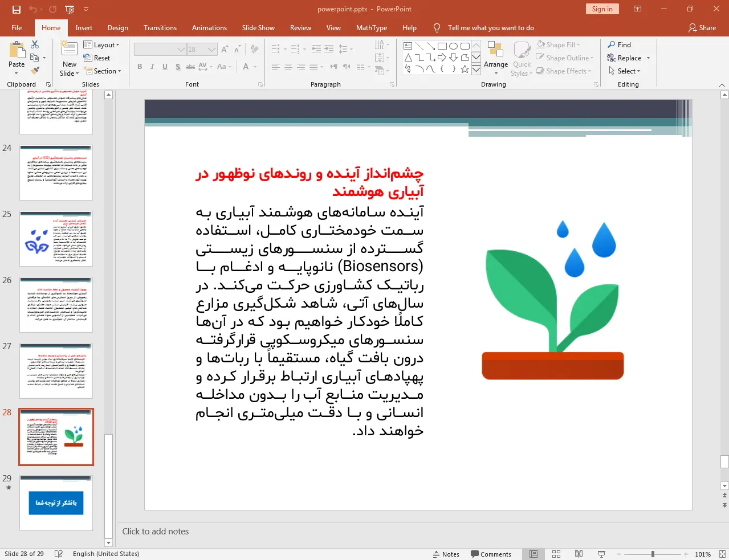Adjust the zoom slider handle
The height and width of the screenshot is (560, 729).
653,554
